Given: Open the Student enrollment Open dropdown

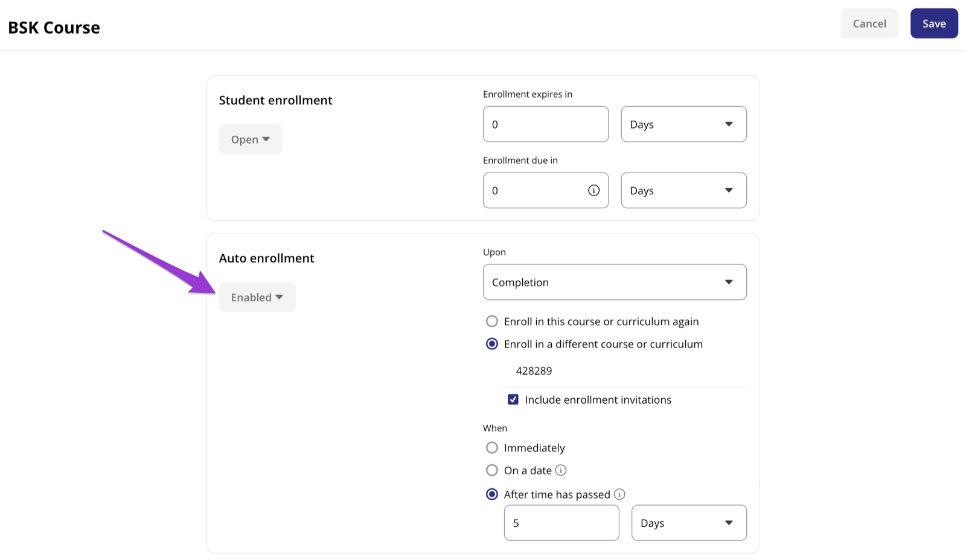Looking at the screenshot, I should (251, 139).
